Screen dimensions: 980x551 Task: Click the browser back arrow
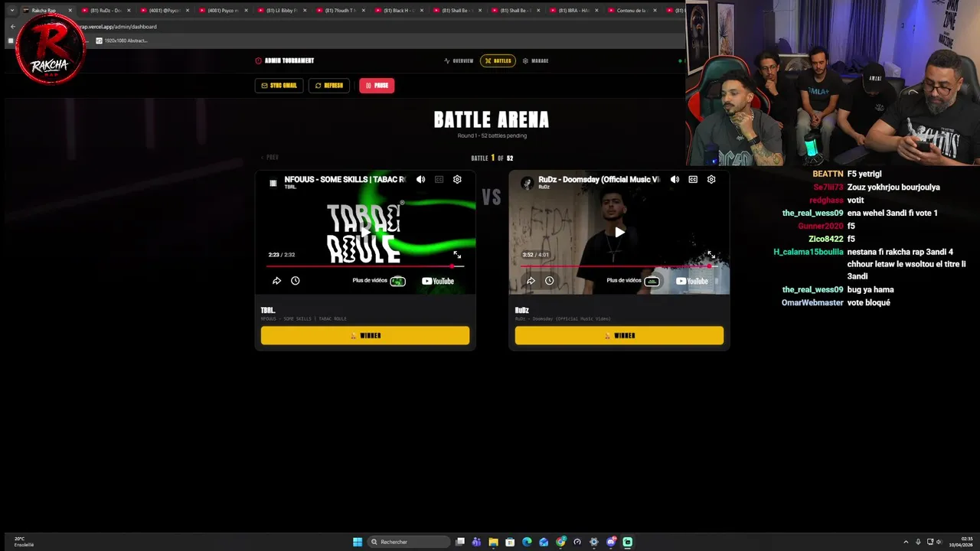click(12, 27)
